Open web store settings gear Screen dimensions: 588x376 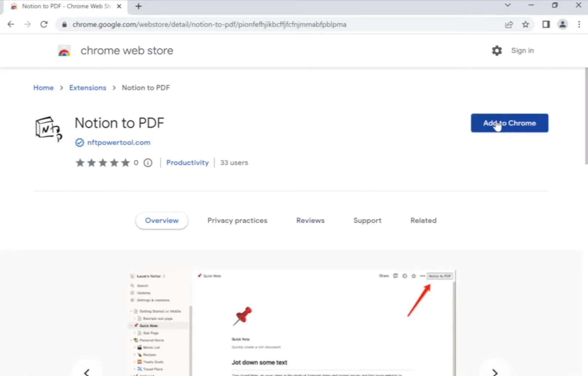tap(497, 51)
